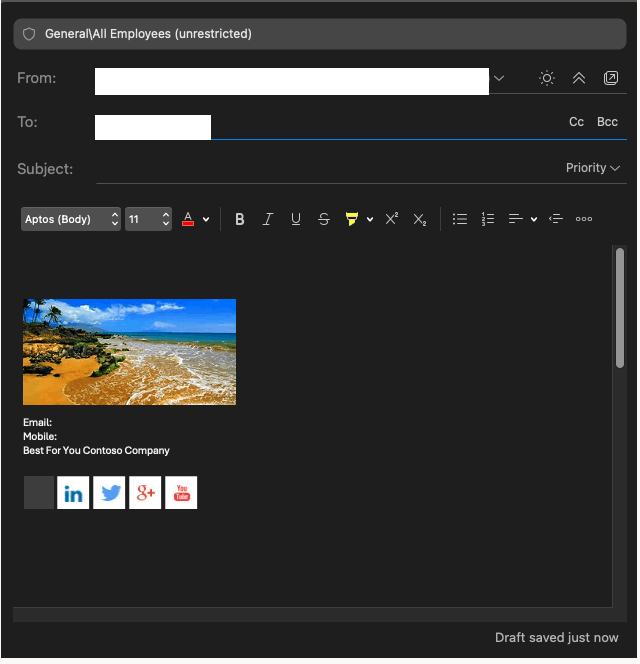Click the Twitter icon in signature
This screenshot has width=640, height=664.
[109, 493]
